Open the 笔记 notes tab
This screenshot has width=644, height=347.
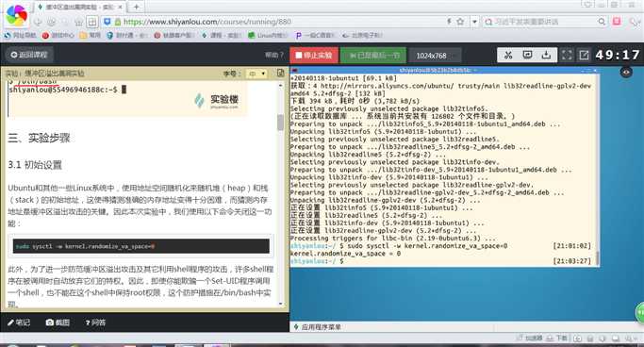(19, 322)
